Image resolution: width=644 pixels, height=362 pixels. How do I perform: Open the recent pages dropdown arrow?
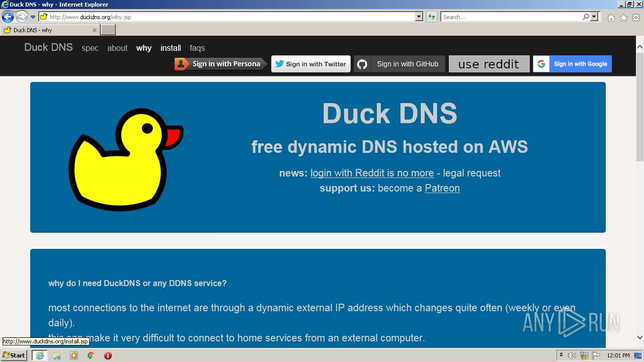point(33,17)
